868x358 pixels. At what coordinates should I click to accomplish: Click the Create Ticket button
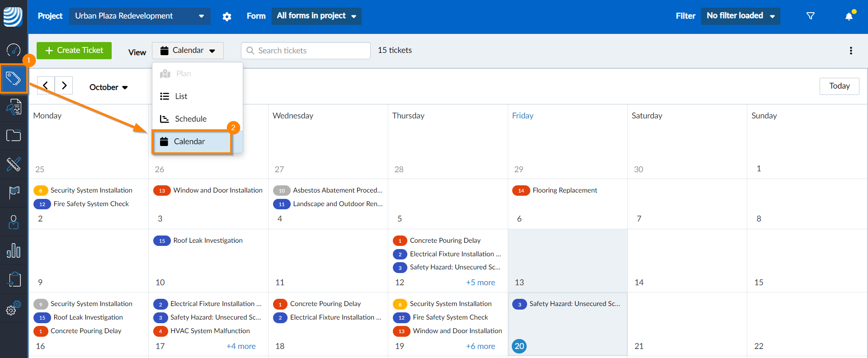point(74,50)
